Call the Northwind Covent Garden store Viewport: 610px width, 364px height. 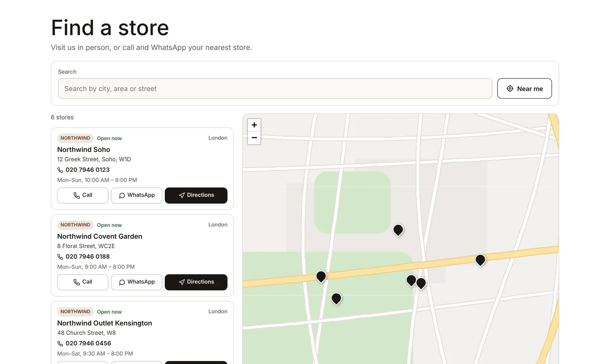pos(83,282)
